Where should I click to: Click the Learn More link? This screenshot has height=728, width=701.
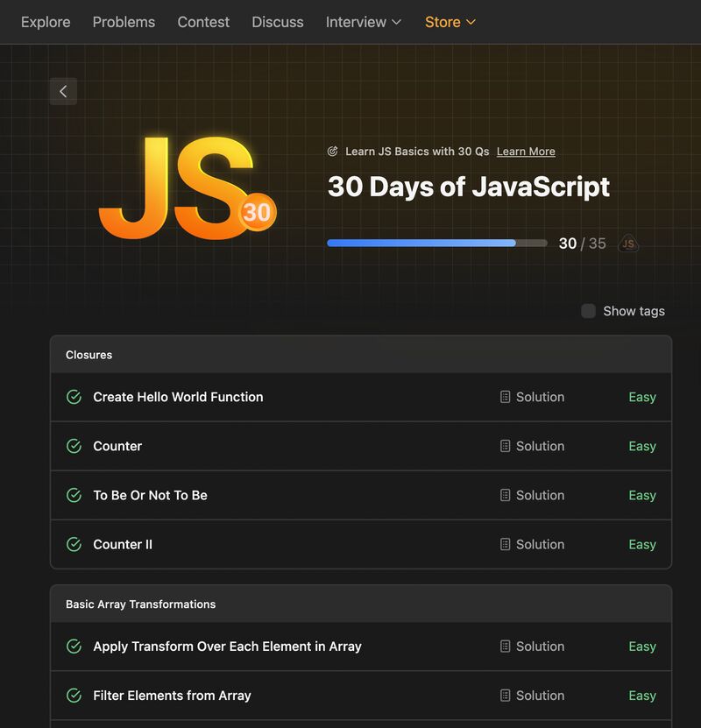point(526,152)
